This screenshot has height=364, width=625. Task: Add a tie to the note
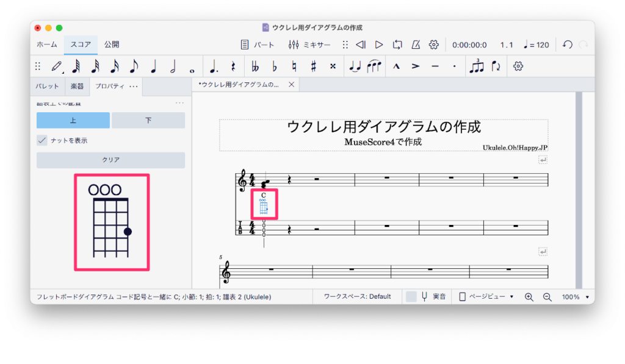(x=354, y=66)
